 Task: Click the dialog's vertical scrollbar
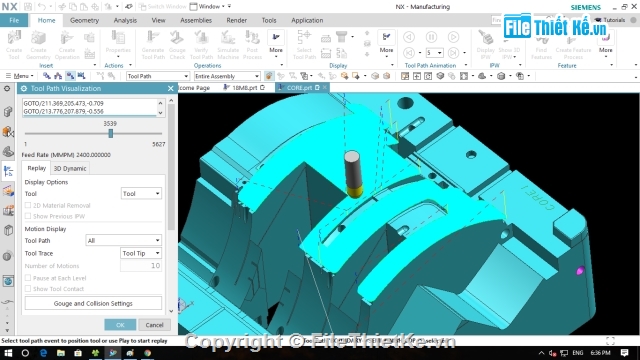click(x=171, y=206)
